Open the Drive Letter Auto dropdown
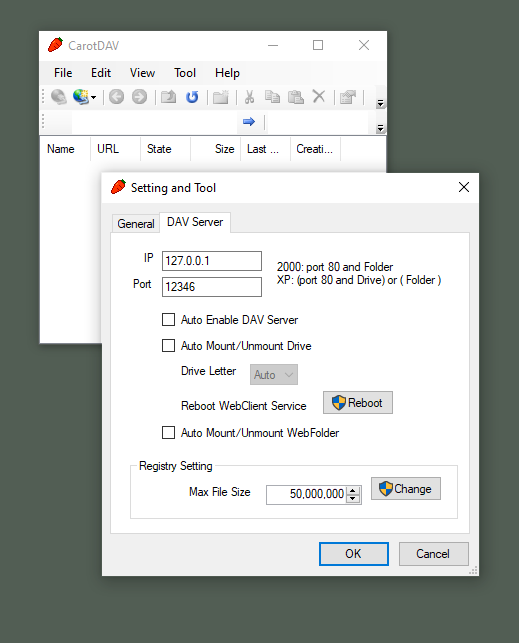Viewport: 519px width, 643px height. pyautogui.click(x=274, y=374)
